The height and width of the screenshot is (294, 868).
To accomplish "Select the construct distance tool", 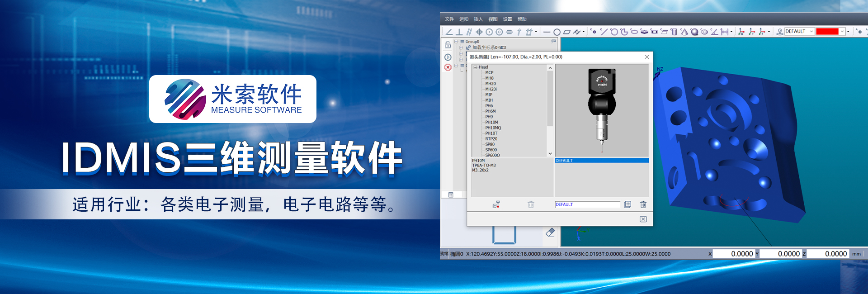I will [725, 31].
